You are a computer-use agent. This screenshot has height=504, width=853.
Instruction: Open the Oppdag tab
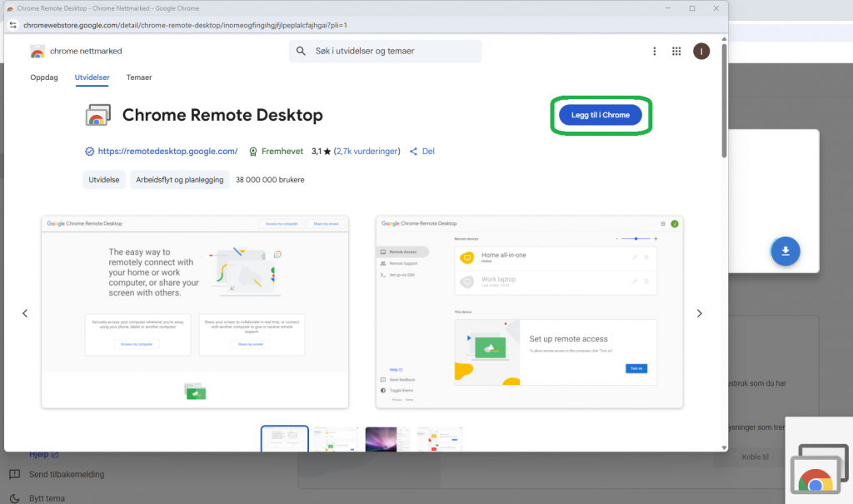[44, 77]
